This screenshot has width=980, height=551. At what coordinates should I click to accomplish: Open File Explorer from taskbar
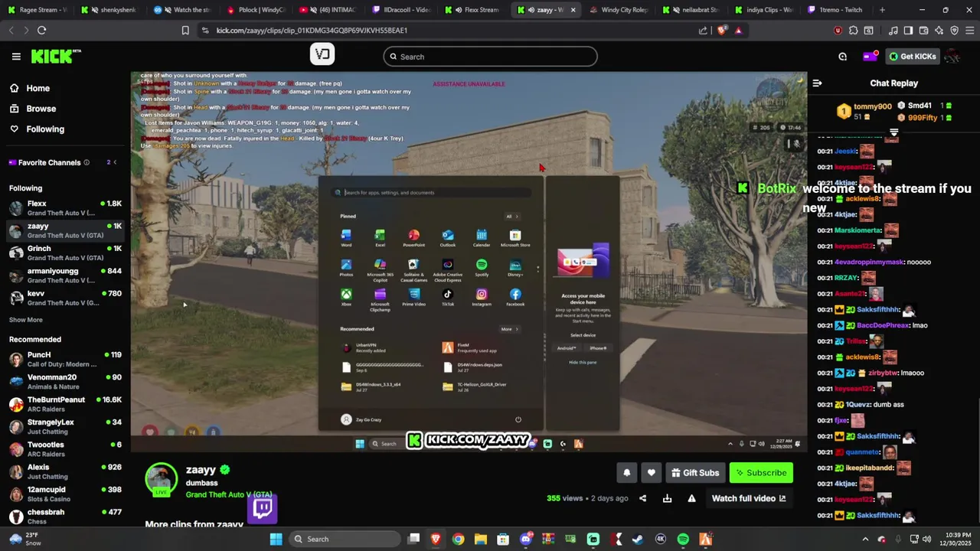click(480, 539)
